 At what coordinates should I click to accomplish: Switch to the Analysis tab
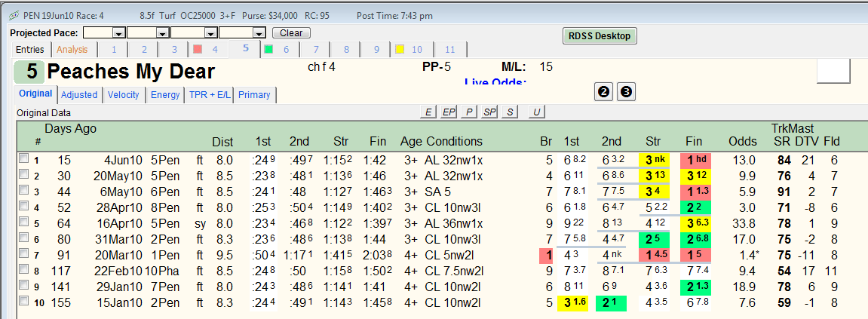tap(72, 49)
